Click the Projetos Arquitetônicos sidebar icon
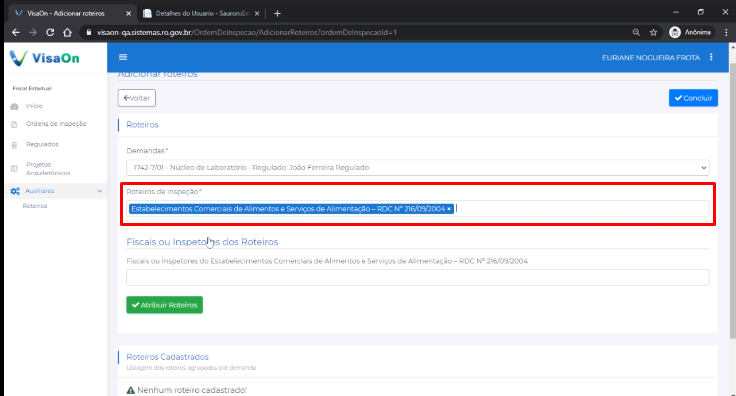Image resolution: width=736 pixels, height=396 pixels. pos(14,168)
